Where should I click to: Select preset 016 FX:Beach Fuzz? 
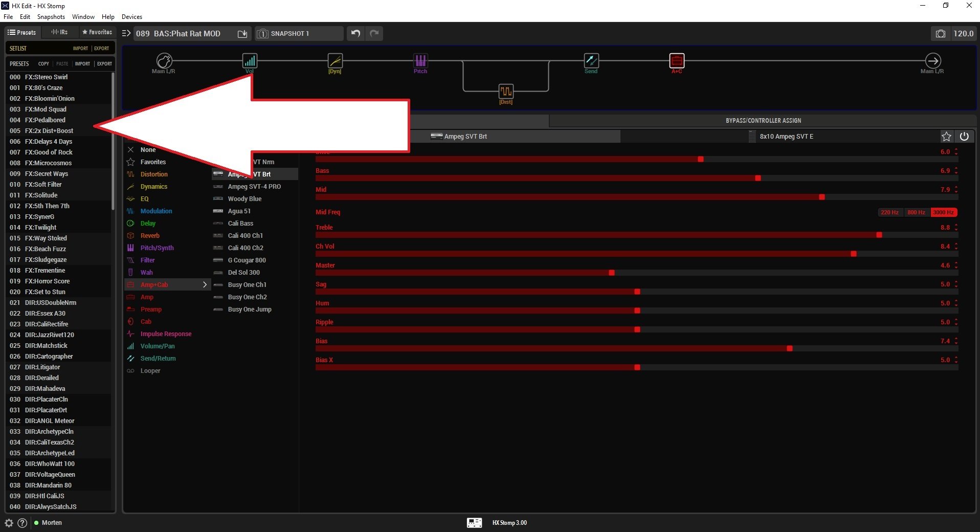58,249
